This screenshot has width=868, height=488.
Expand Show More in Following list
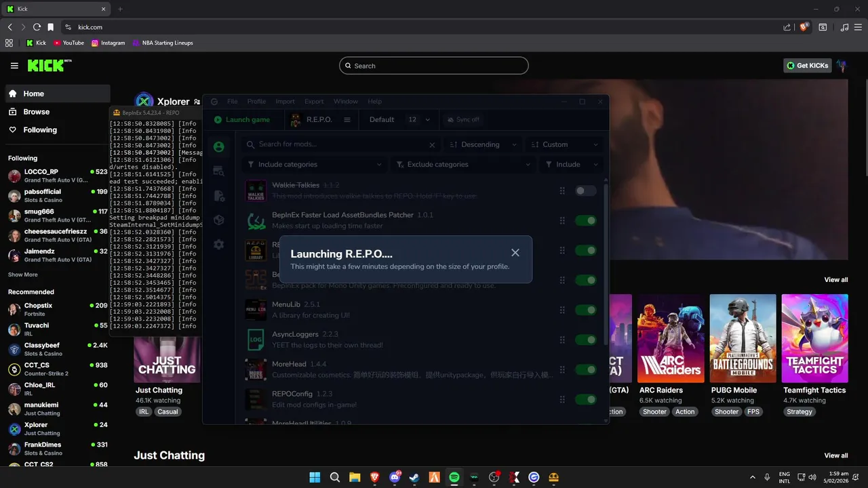tap(23, 274)
